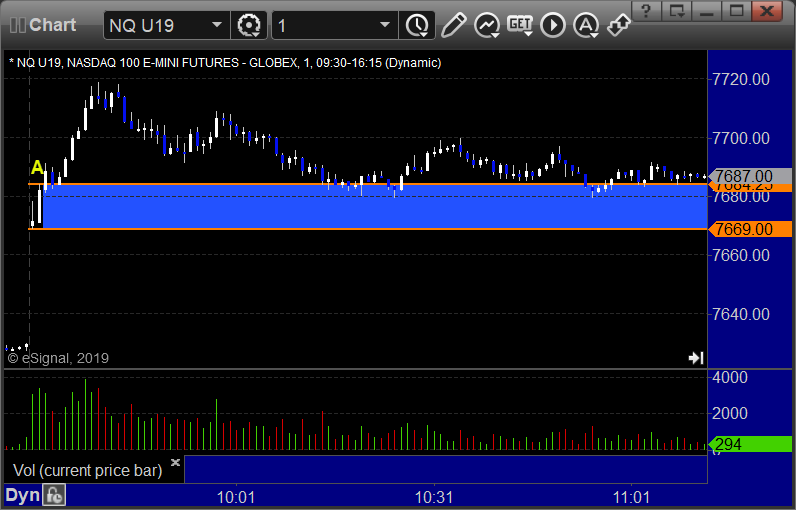Click the symbol settings gear icon
The image size is (796, 510).
coord(249,25)
